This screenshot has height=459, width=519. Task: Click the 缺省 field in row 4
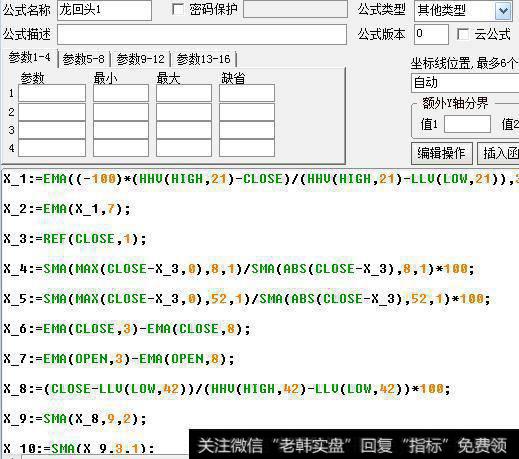click(x=247, y=148)
